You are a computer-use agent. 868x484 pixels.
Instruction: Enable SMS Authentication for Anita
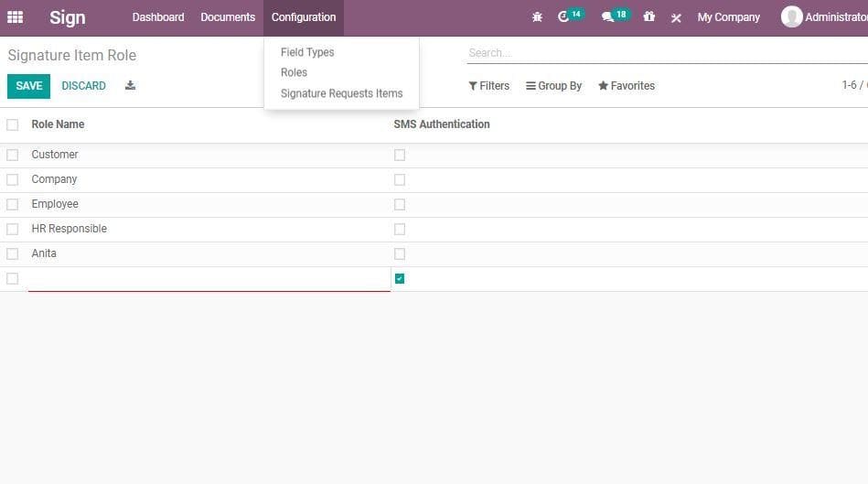(x=400, y=253)
